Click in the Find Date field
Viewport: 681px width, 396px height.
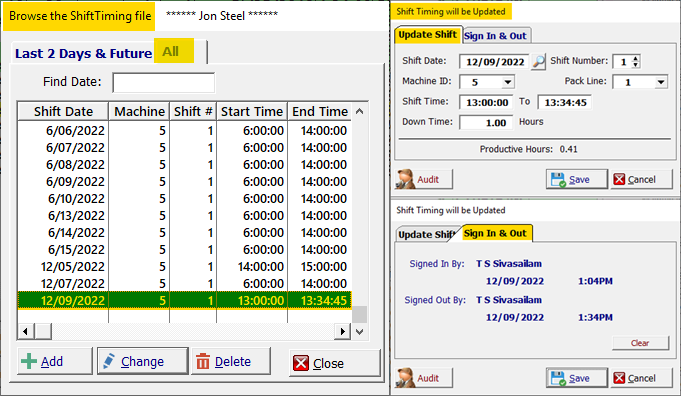coord(163,82)
